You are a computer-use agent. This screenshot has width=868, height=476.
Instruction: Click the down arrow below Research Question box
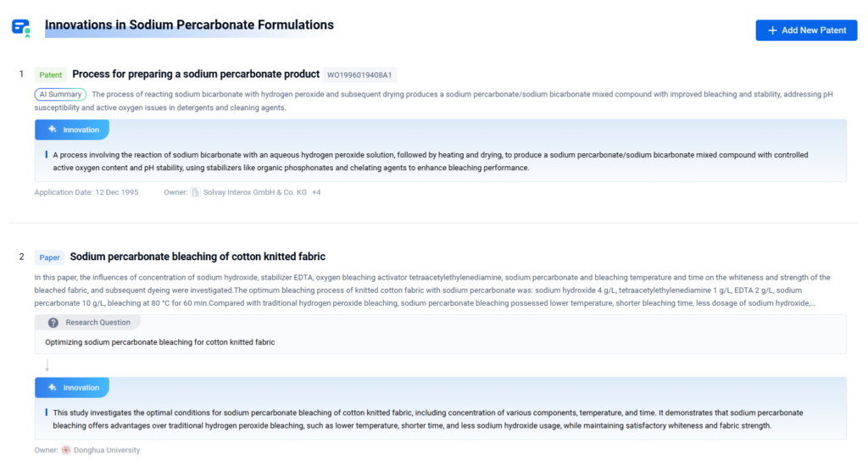click(47, 365)
